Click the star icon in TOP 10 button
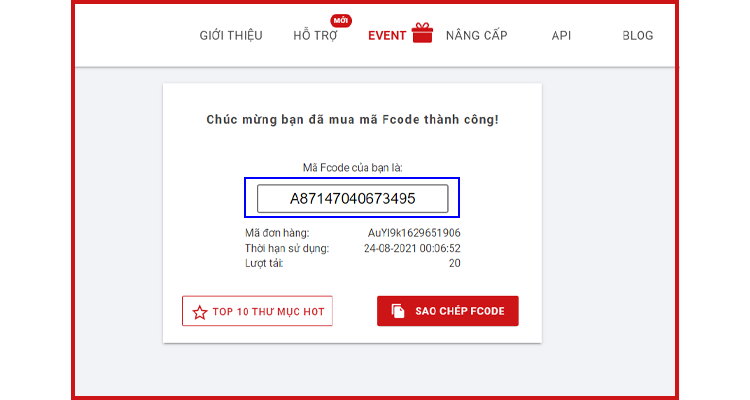Viewport: 750px width, 400px height. 199,312
